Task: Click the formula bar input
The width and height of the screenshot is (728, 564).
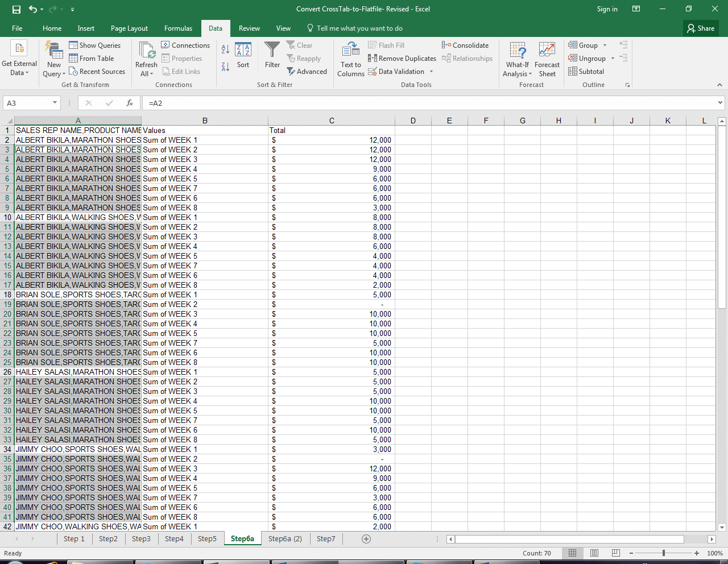Action: point(429,103)
